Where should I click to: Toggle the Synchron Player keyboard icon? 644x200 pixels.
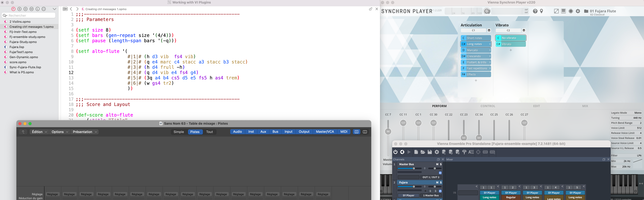tap(563, 11)
